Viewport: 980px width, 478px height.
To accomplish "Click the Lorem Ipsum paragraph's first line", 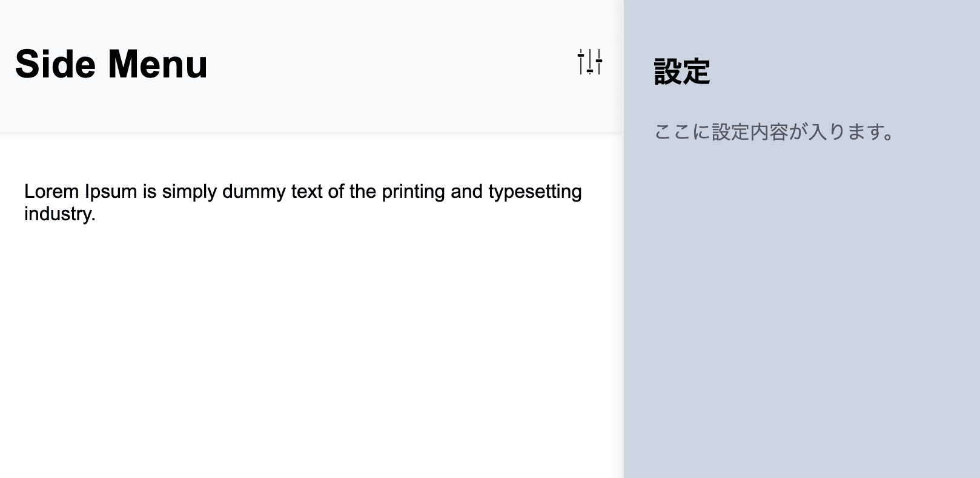I will click(303, 192).
